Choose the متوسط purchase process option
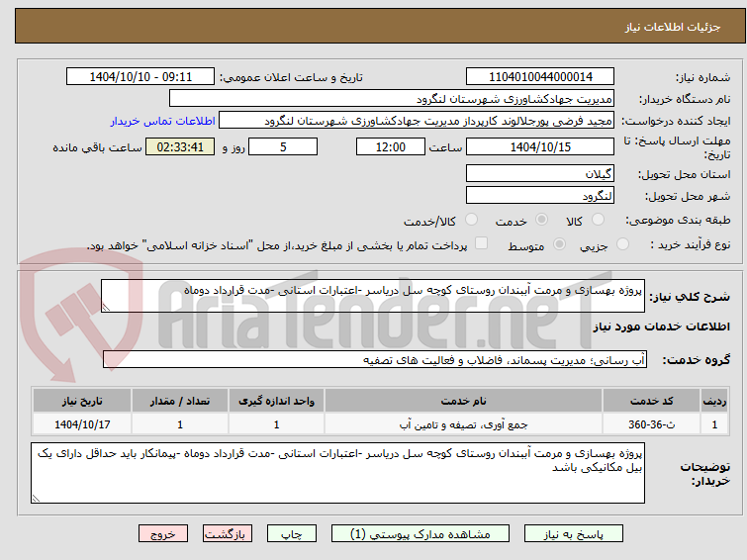This screenshot has height=560, width=747. [x=559, y=244]
